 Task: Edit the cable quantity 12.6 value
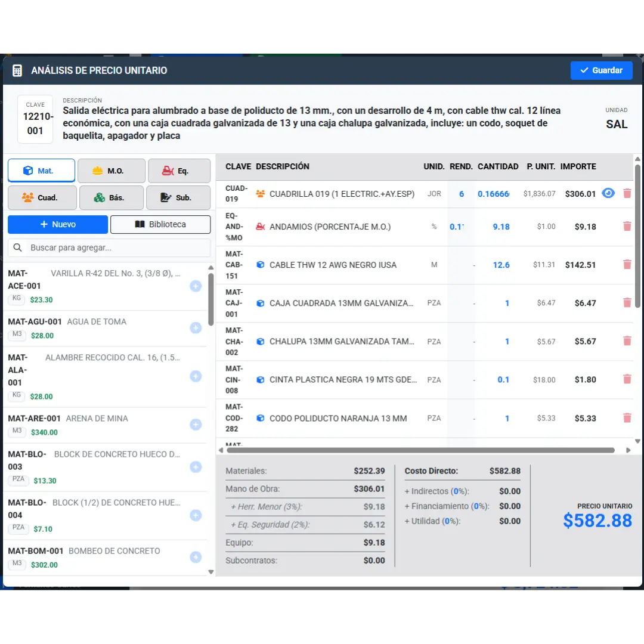(x=501, y=265)
